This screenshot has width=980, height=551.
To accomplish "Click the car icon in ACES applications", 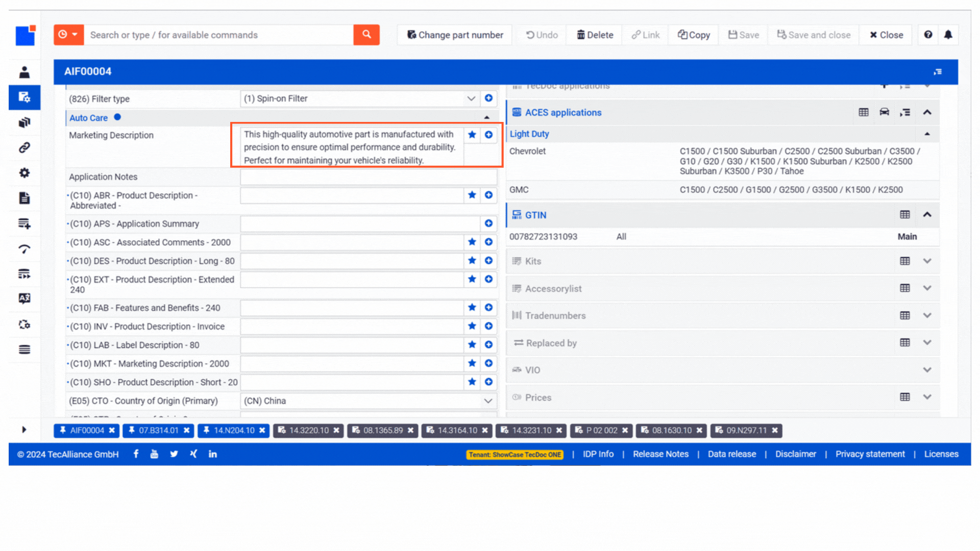I will [884, 112].
